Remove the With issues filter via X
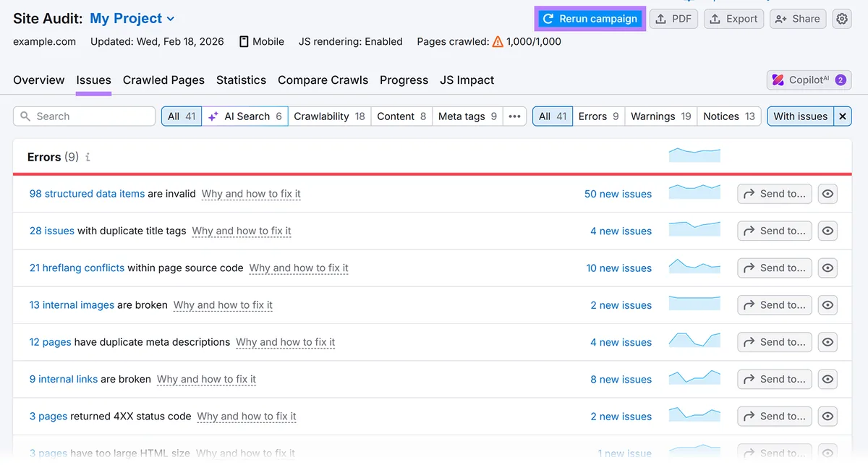This screenshot has width=868, height=465. pyautogui.click(x=843, y=116)
